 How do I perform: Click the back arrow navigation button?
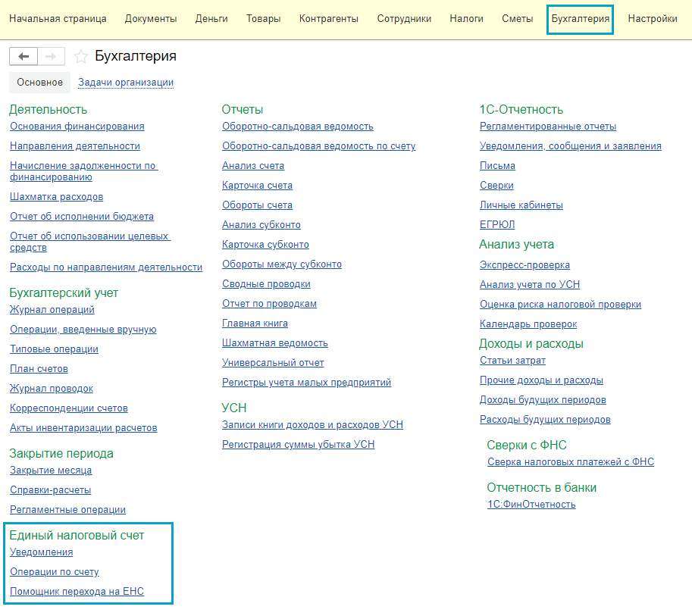tap(23, 57)
